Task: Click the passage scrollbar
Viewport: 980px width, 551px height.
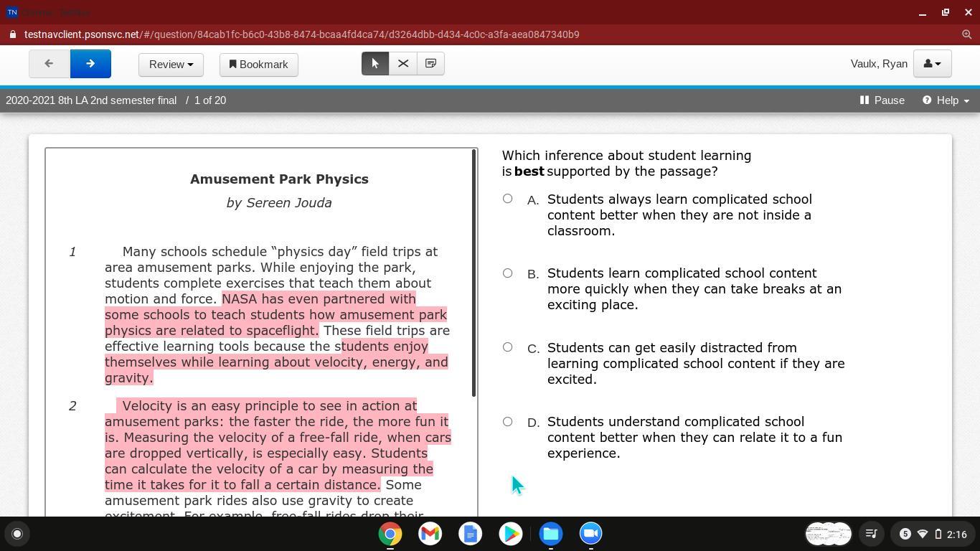Action: click(473, 273)
